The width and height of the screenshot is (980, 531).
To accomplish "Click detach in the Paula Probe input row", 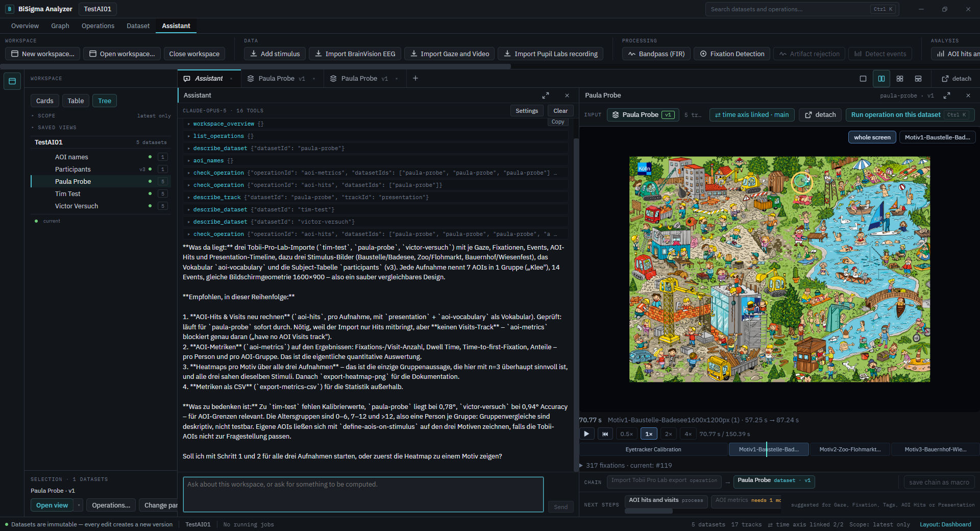I will [820, 115].
